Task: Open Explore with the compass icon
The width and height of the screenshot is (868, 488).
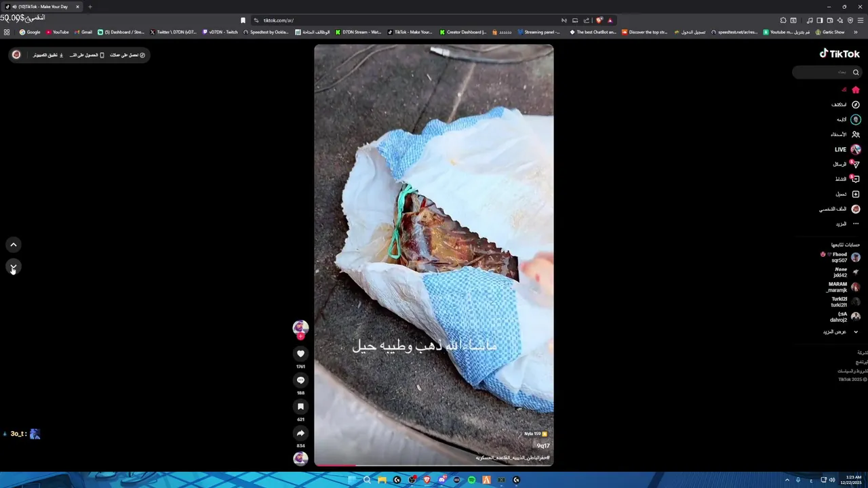Action: click(856, 104)
